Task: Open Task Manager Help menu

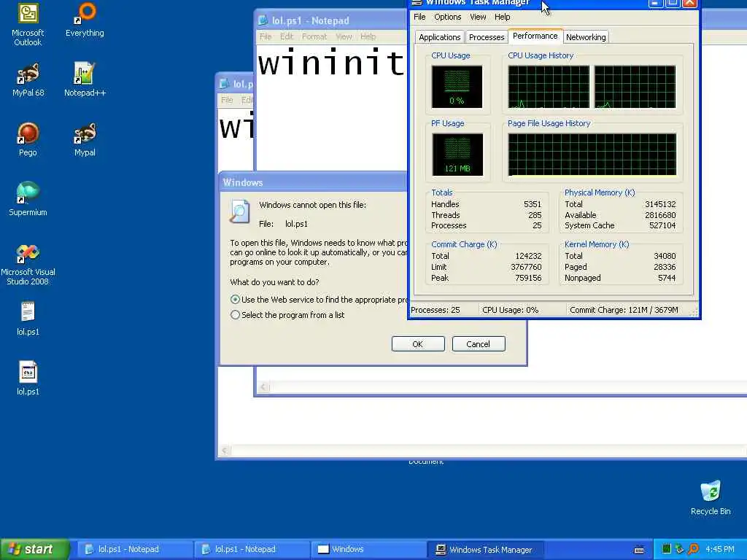Action: point(502,17)
